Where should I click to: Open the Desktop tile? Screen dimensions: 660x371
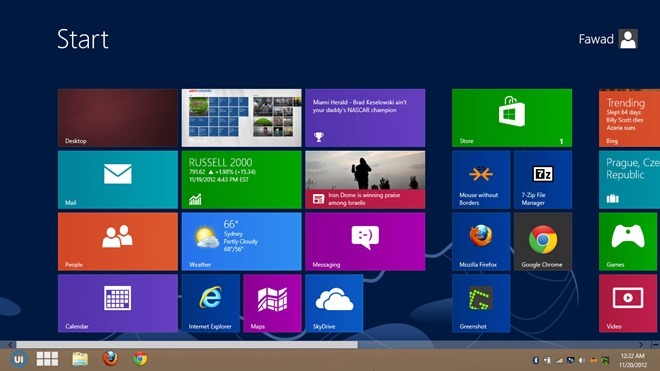click(118, 118)
